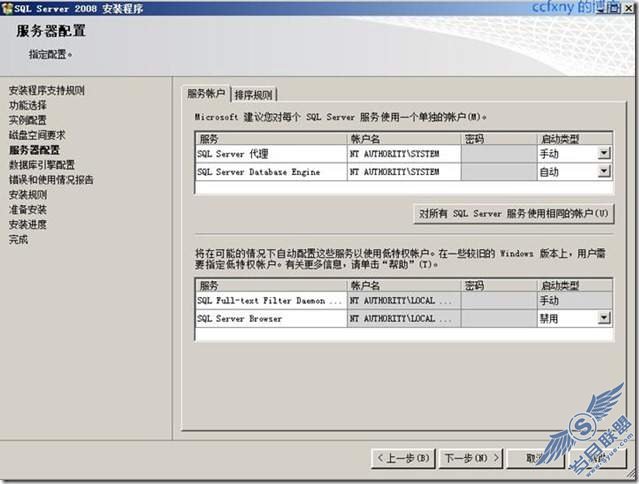Click the 下一步(N) button

(x=471, y=458)
